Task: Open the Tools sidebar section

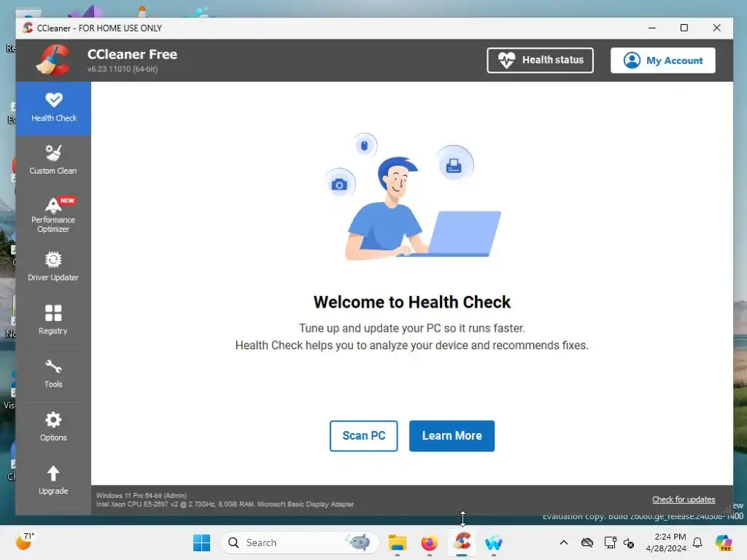Action: (53, 374)
